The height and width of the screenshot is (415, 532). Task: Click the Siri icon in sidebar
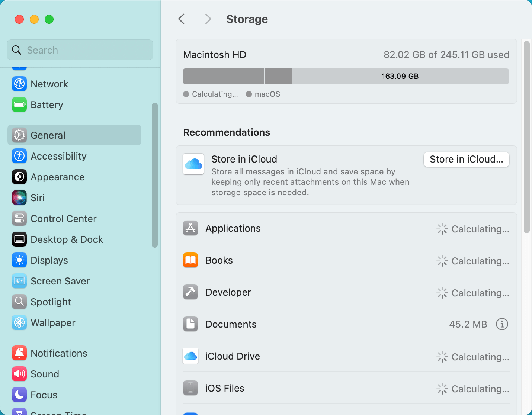[x=19, y=198]
